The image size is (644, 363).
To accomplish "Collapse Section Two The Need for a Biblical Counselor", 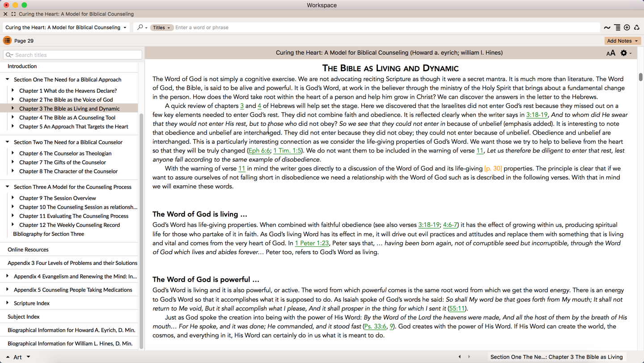I will [8, 142].
